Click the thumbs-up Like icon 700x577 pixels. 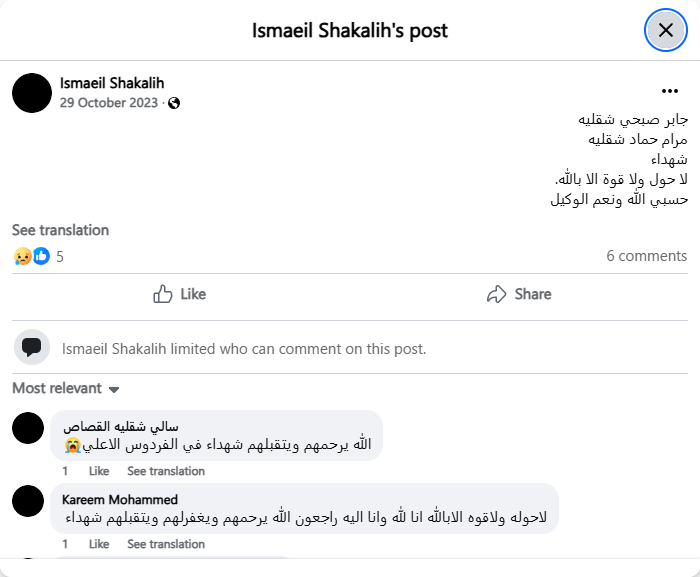pyautogui.click(x=163, y=294)
